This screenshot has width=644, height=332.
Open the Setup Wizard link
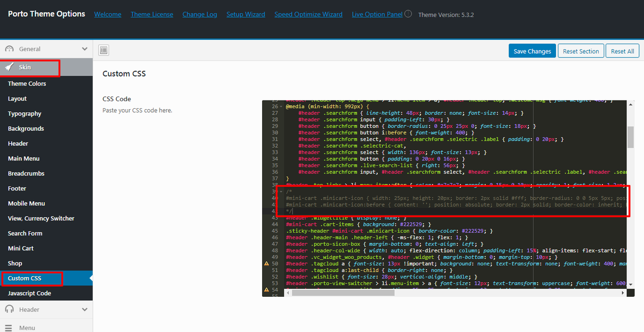tap(246, 15)
